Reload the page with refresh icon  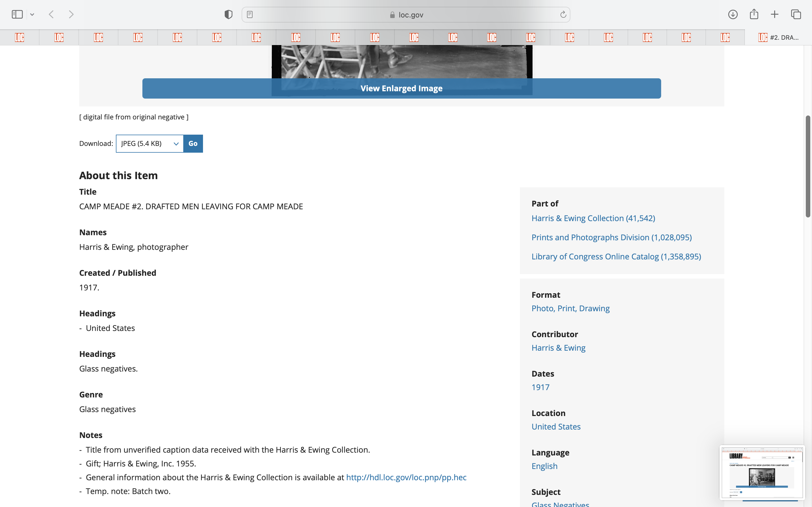tap(563, 14)
